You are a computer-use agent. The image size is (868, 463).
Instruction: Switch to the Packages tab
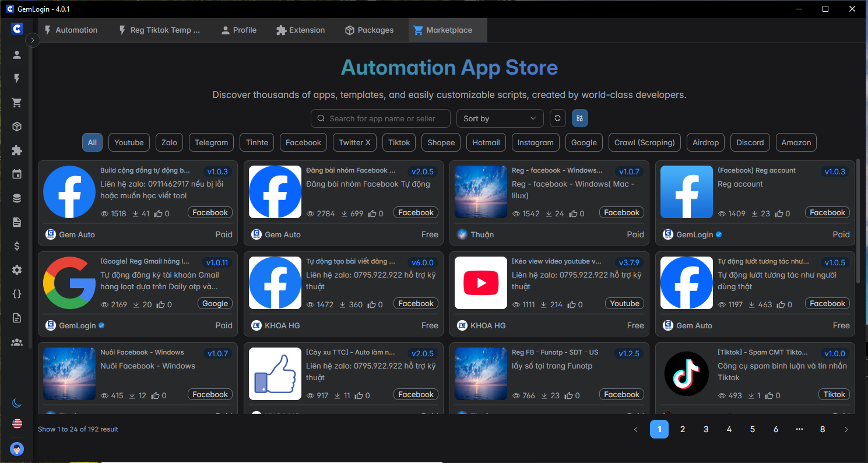369,30
